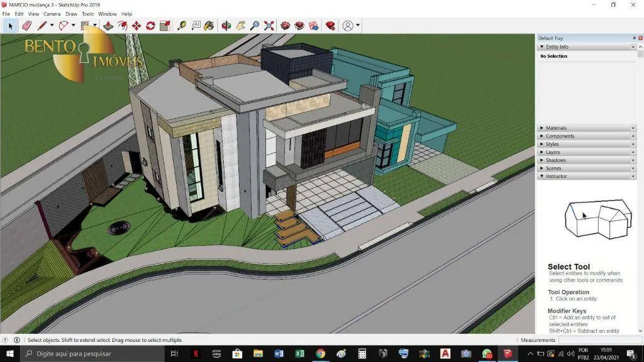
Task: Select the arrow Select tool
Action: click(x=10, y=26)
